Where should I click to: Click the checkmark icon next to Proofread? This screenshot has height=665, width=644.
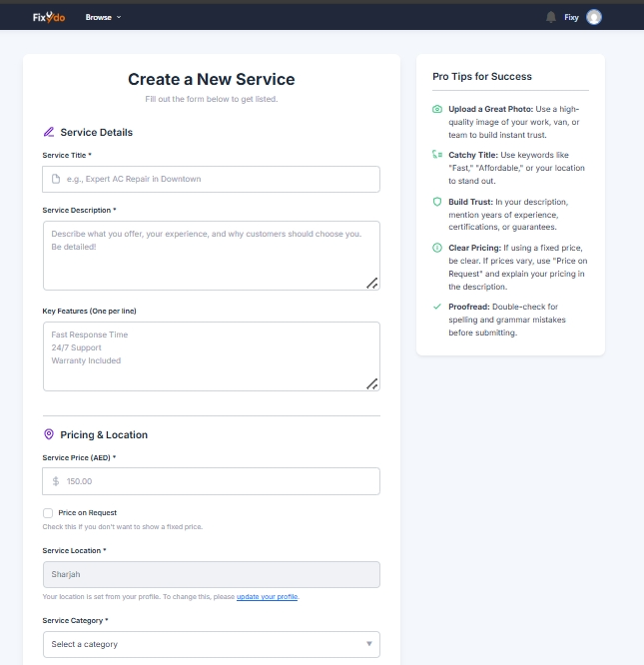point(436,307)
